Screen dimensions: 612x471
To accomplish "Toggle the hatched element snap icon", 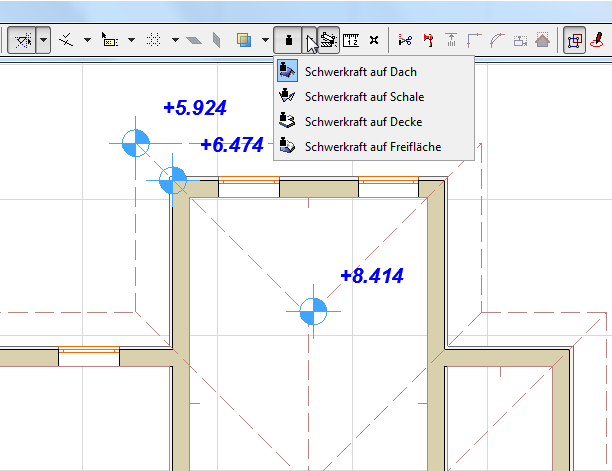I will click(x=329, y=40).
